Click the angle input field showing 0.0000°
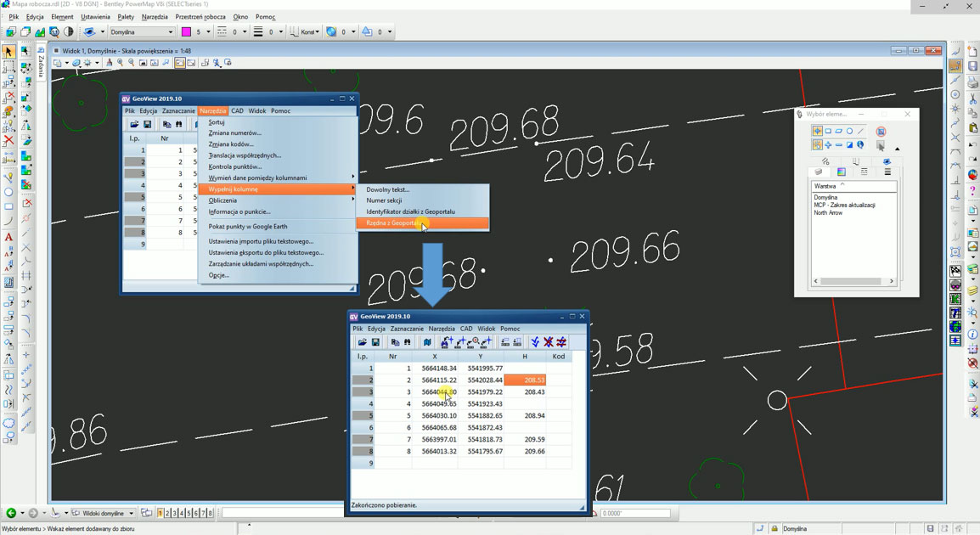 click(x=635, y=513)
